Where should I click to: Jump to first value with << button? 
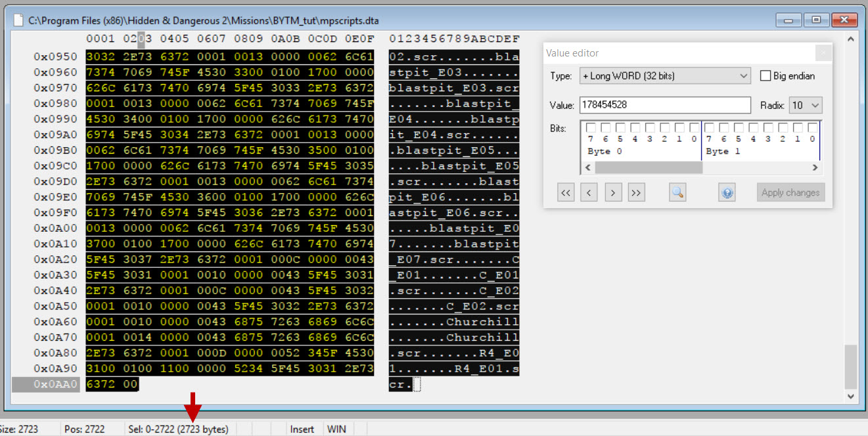point(566,192)
